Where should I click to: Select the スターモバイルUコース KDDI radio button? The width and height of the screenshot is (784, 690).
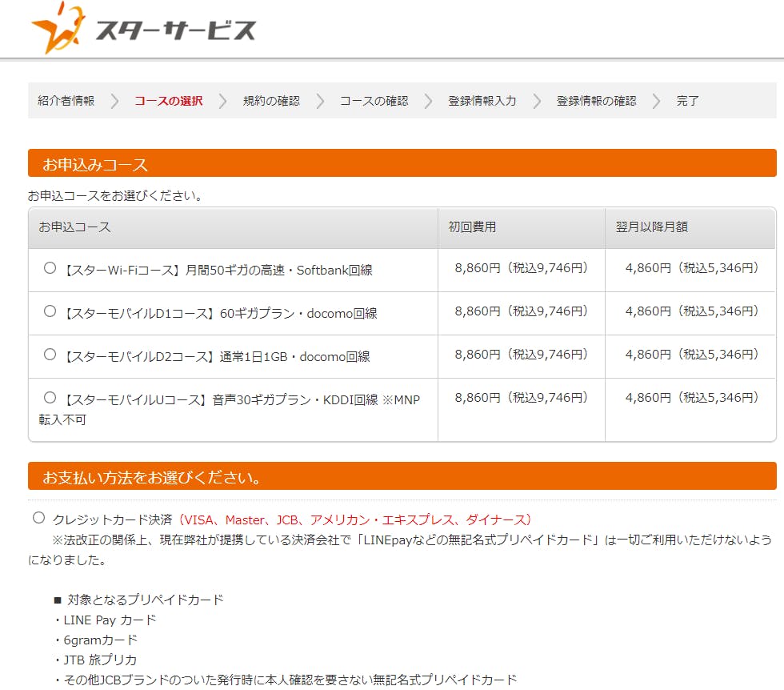[50, 398]
